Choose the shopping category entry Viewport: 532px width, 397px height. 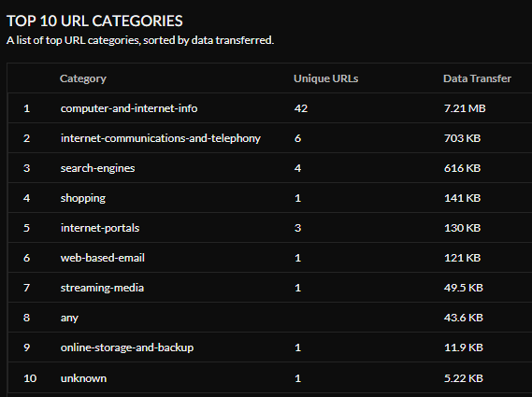83,198
